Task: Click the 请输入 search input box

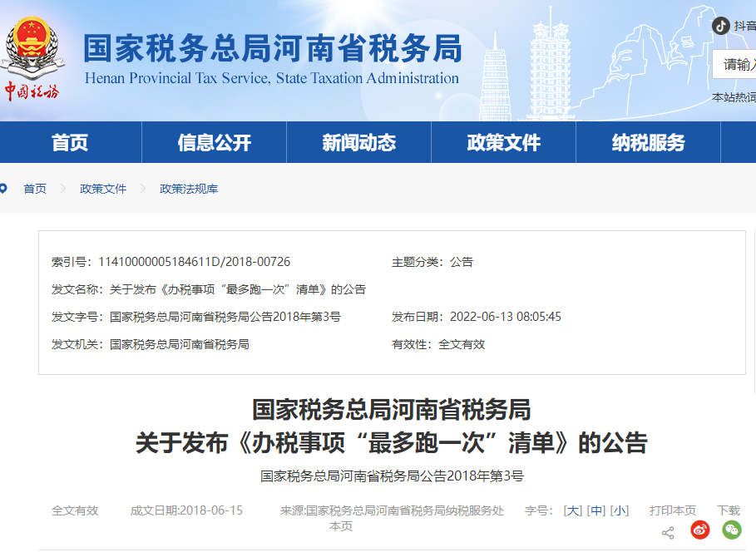Action: point(738,65)
